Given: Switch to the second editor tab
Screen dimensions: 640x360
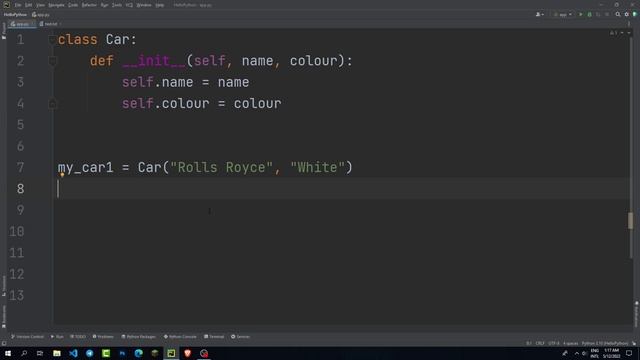Looking at the screenshot, I should pyautogui.click(x=49, y=24).
